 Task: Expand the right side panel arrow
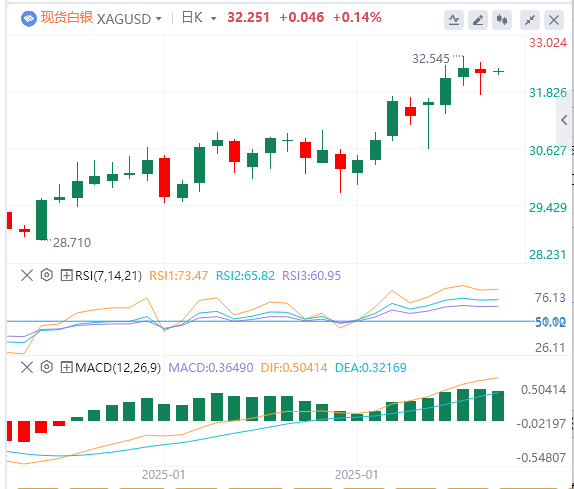[x=564, y=120]
